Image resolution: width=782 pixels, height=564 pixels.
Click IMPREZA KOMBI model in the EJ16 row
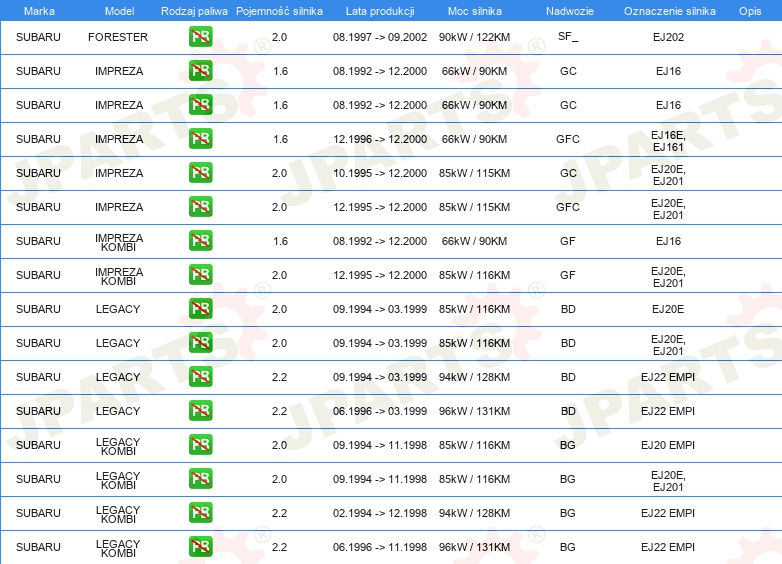click(x=119, y=242)
